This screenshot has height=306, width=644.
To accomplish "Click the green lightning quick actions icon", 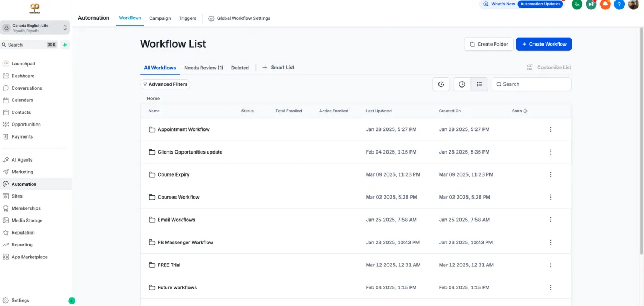I will 65,45.
